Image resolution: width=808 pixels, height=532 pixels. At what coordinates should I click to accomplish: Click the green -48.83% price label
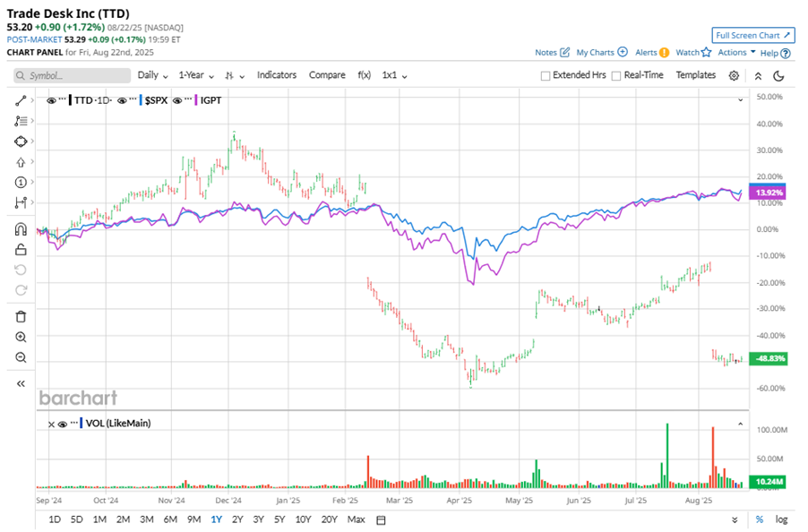click(x=768, y=358)
